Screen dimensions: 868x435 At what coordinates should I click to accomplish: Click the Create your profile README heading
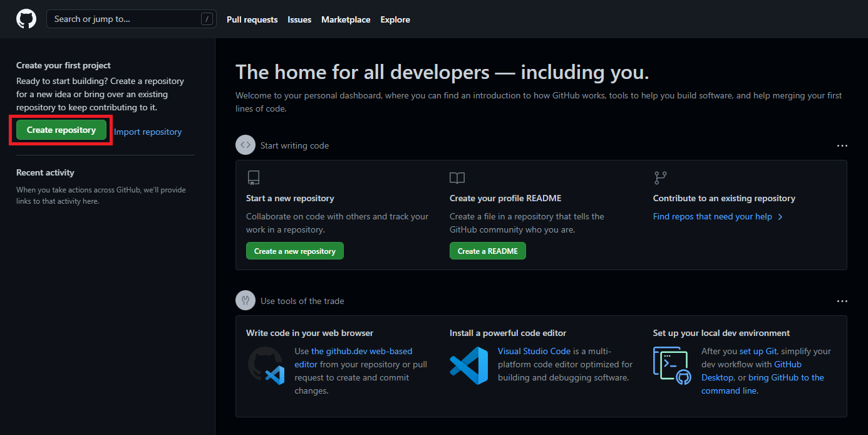pos(505,198)
